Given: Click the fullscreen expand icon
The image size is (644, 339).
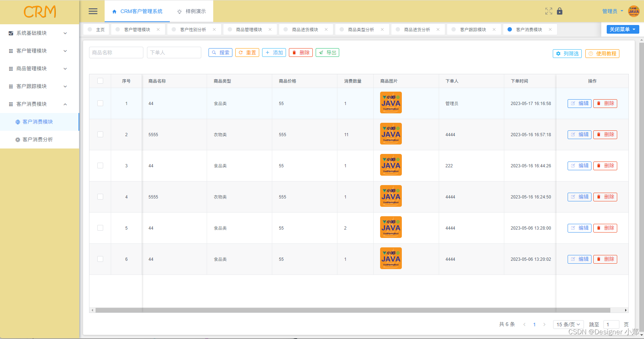Looking at the screenshot, I should (549, 11).
